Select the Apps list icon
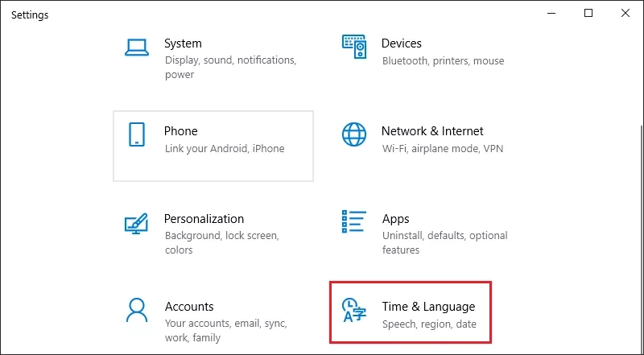644x355 pixels. point(354,222)
